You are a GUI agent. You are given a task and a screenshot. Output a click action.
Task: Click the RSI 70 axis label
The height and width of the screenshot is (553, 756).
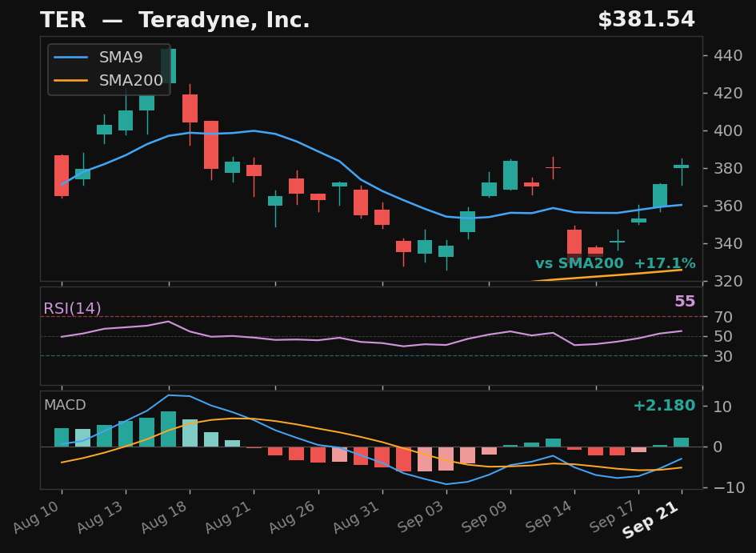click(723, 317)
